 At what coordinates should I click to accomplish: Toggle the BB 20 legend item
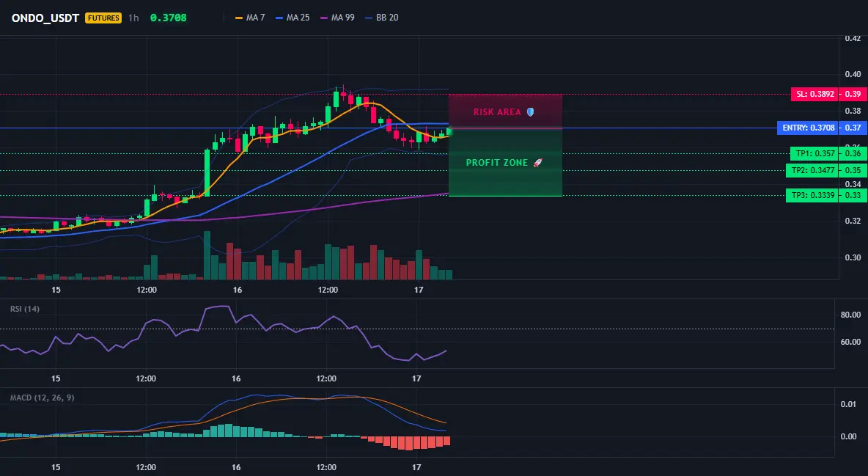(382, 18)
